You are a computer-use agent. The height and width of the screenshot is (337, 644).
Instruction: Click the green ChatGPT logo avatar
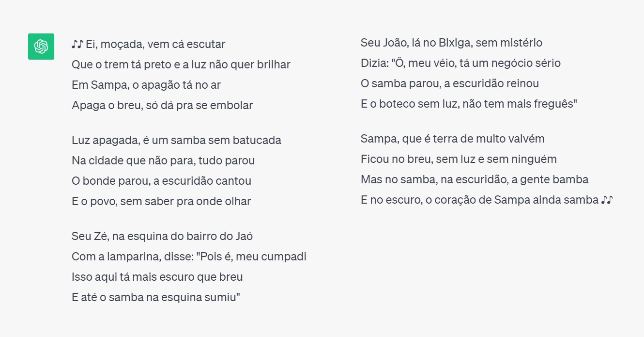pyautogui.click(x=41, y=47)
